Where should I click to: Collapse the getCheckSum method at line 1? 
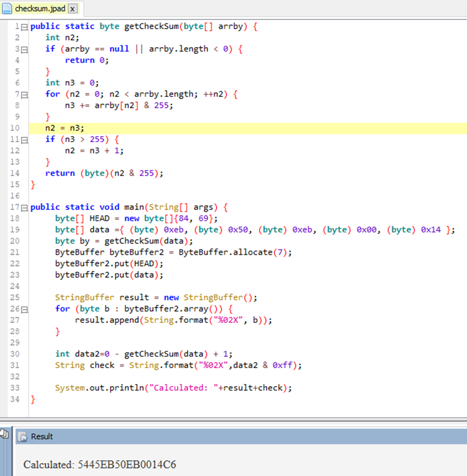point(25,26)
